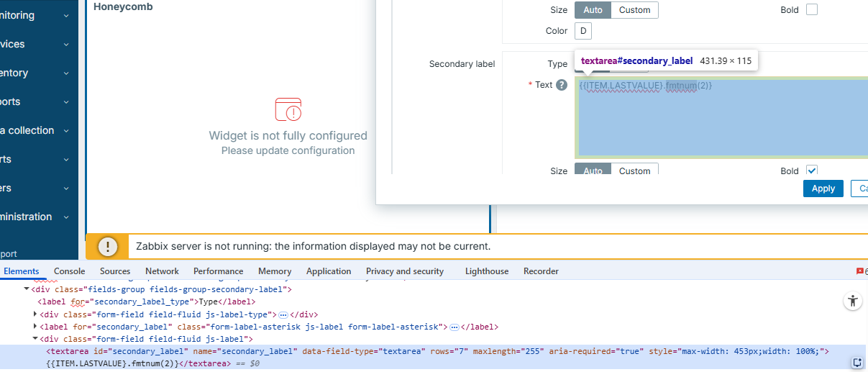The width and height of the screenshot is (868, 372).
Task: Click the ellipsis badge in the secondary_label label row
Action: [454, 327]
